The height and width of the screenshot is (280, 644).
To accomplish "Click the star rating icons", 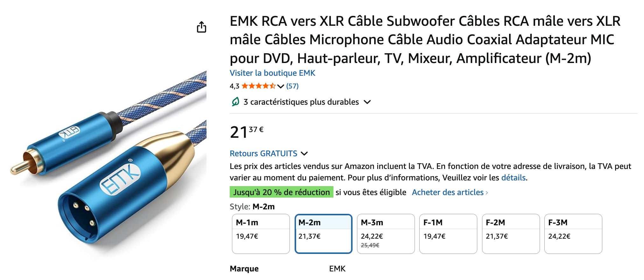I will pyautogui.click(x=258, y=86).
